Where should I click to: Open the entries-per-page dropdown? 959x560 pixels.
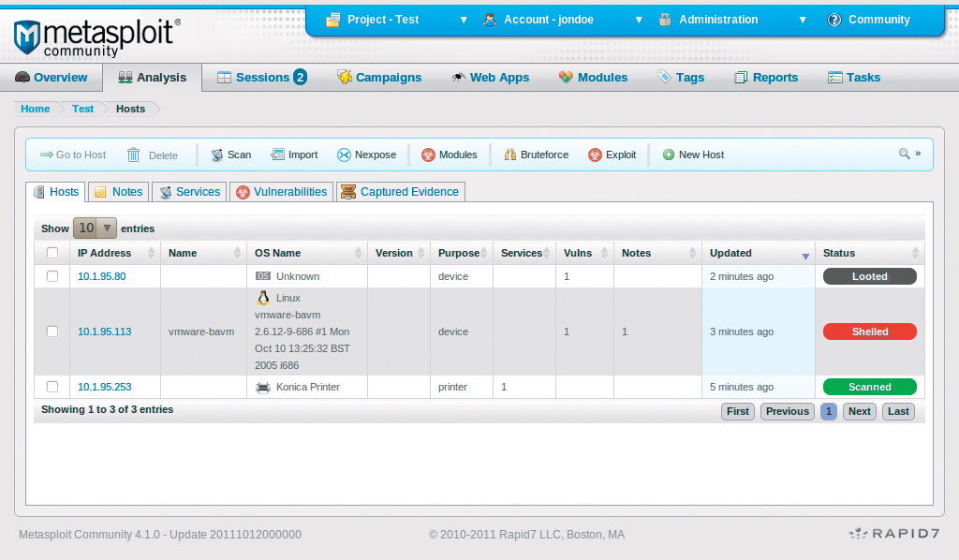click(95, 228)
